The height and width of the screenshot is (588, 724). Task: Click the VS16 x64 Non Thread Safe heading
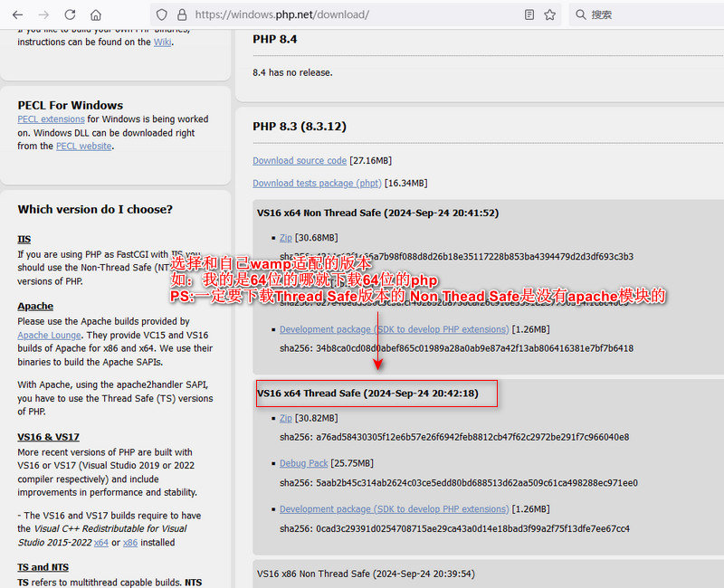point(378,213)
